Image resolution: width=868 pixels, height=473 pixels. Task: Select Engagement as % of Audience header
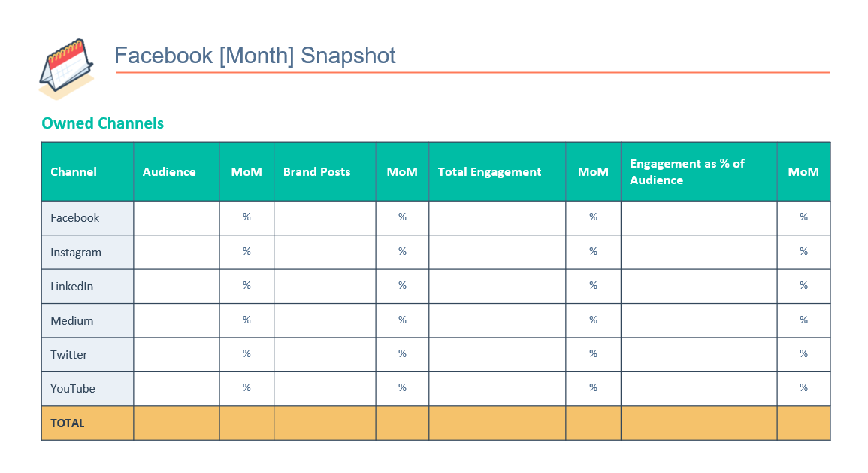point(687,171)
